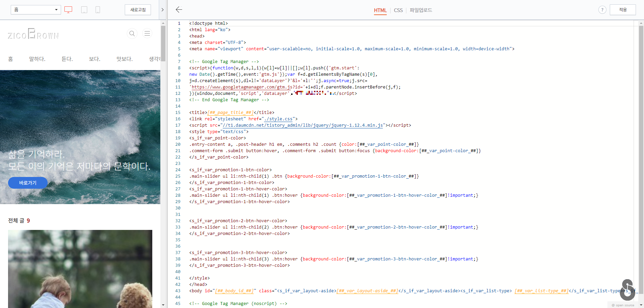The width and height of the screenshot is (644, 308).
Task: Click the 새로고침 refresh button
Action: [138, 10]
